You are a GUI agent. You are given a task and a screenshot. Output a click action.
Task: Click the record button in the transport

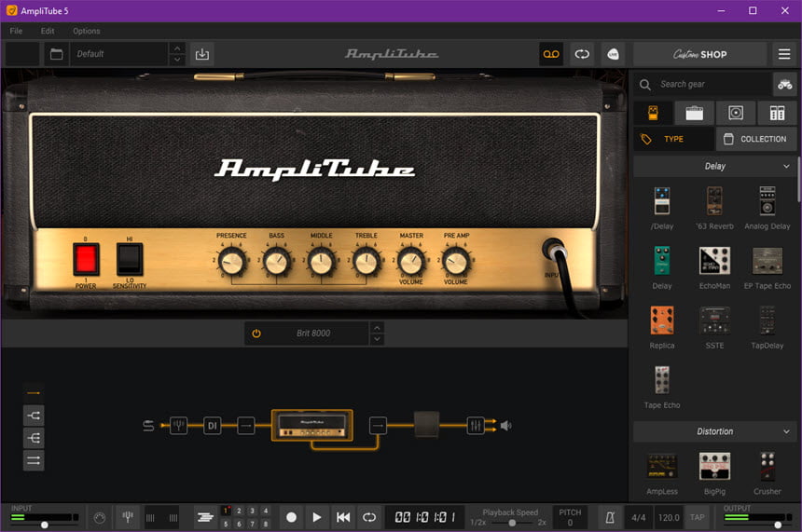291,517
